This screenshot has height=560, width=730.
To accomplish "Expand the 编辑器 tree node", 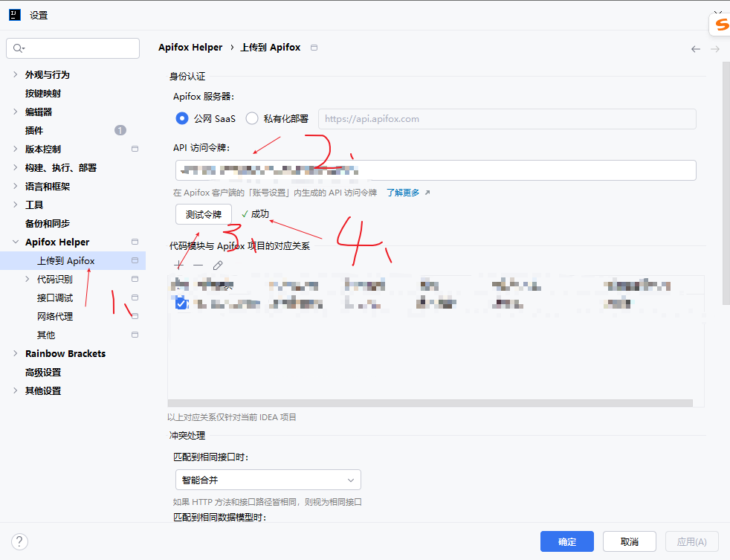I will [16, 112].
